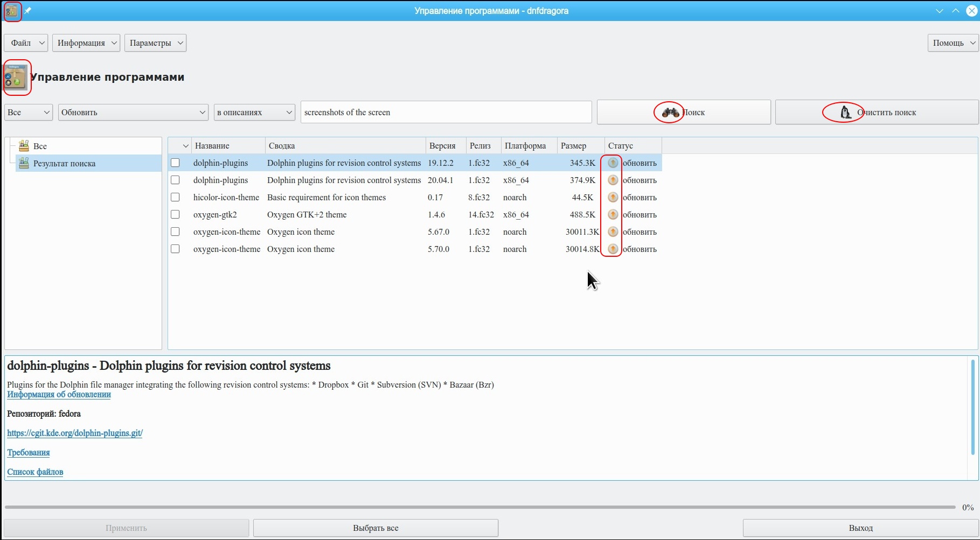This screenshot has height=540, width=980.
Task: Click the 'hicolor-icon-theme' package name
Action: point(226,197)
